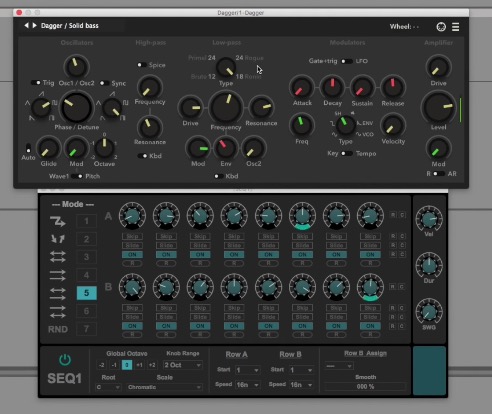Click the teal pad in SEQ1 corner

click(x=429, y=371)
